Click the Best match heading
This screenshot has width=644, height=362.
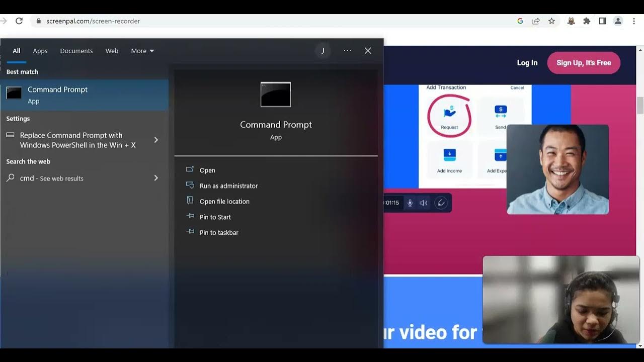pos(22,72)
